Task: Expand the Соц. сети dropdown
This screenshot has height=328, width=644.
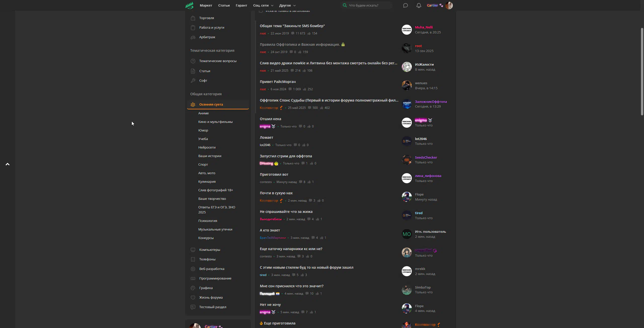Action: coord(263,5)
